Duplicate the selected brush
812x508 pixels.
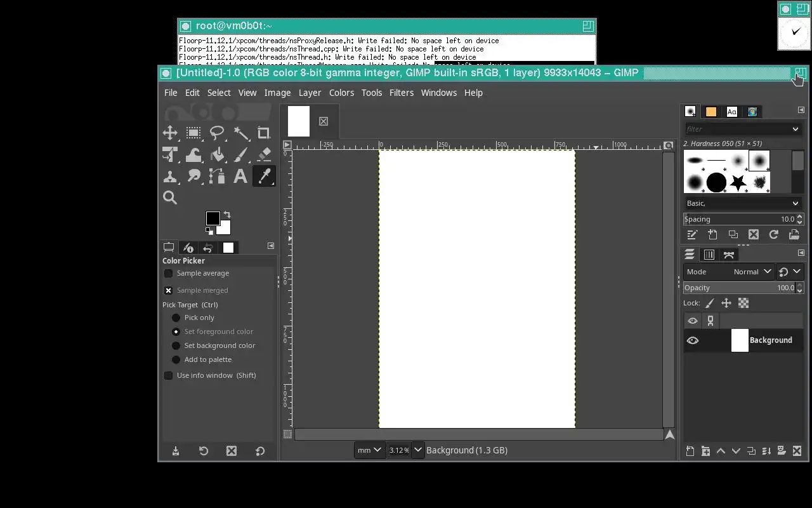(733, 234)
